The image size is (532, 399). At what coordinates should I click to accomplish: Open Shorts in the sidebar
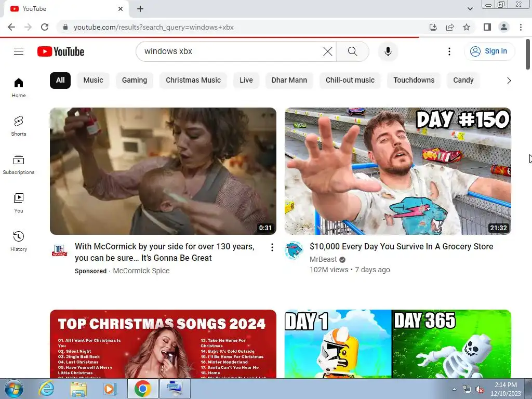19,126
